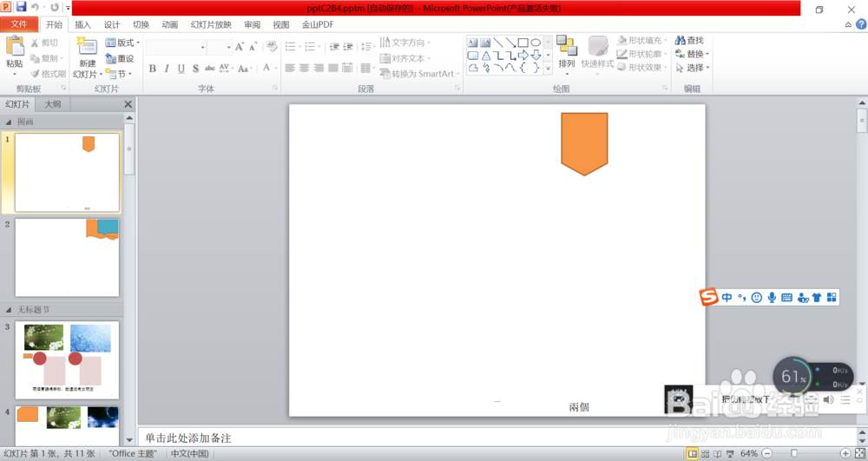The height and width of the screenshot is (461, 868).
Task: Click the Save icon in quick access toolbar
Action: pos(22,7)
